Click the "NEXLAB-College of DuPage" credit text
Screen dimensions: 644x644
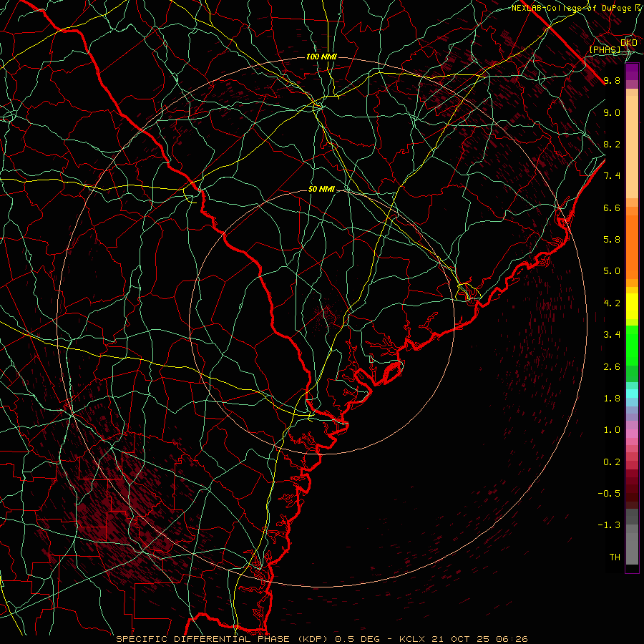coord(571,8)
